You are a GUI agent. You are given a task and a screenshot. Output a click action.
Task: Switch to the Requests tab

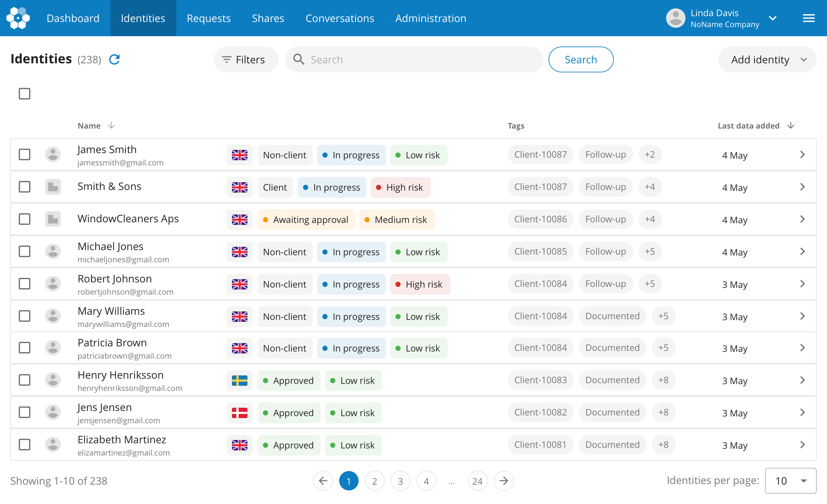(x=208, y=18)
